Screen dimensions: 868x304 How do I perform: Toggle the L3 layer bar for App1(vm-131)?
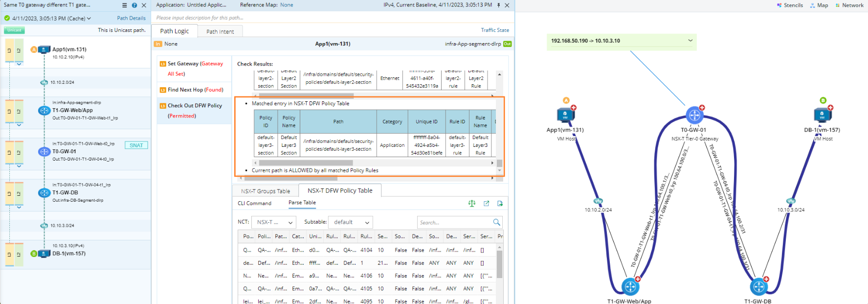pos(9,50)
